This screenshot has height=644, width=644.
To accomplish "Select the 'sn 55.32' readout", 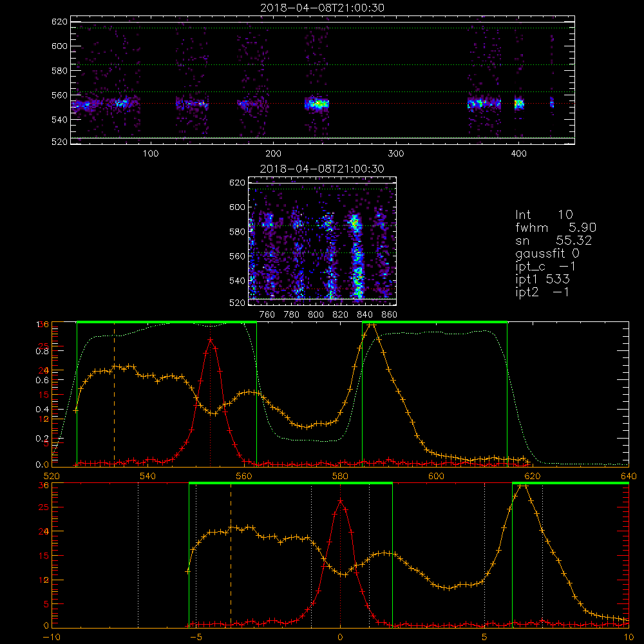I will (554, 240).
